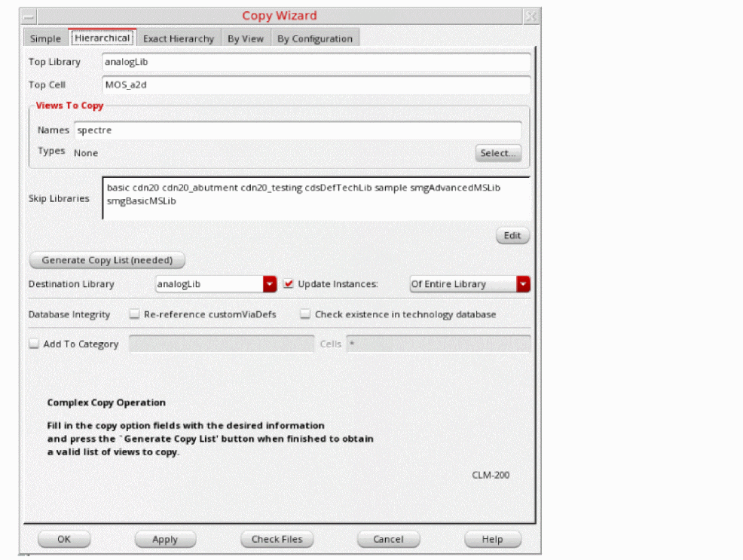The image size is (743, 560).
Task: Click the Select... button for view types
Action: [x=498, y=153]
